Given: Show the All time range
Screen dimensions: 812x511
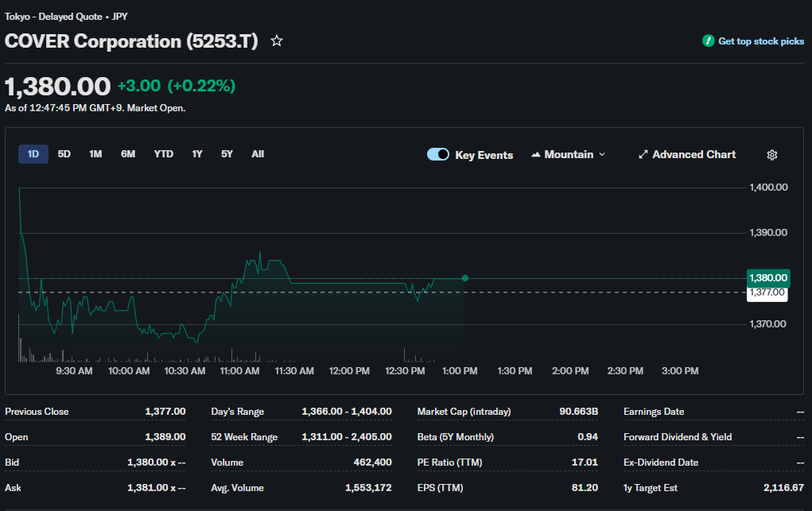Looking at the screenshot, I should click(258, 153).
